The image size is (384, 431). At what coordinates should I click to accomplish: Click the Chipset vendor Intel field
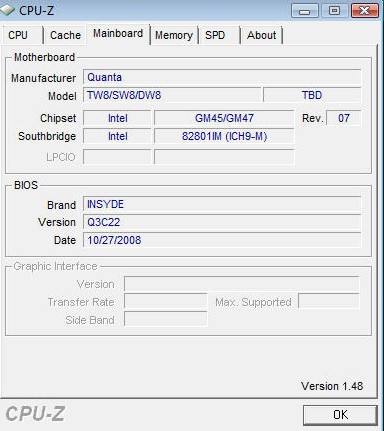coord(117,118)
